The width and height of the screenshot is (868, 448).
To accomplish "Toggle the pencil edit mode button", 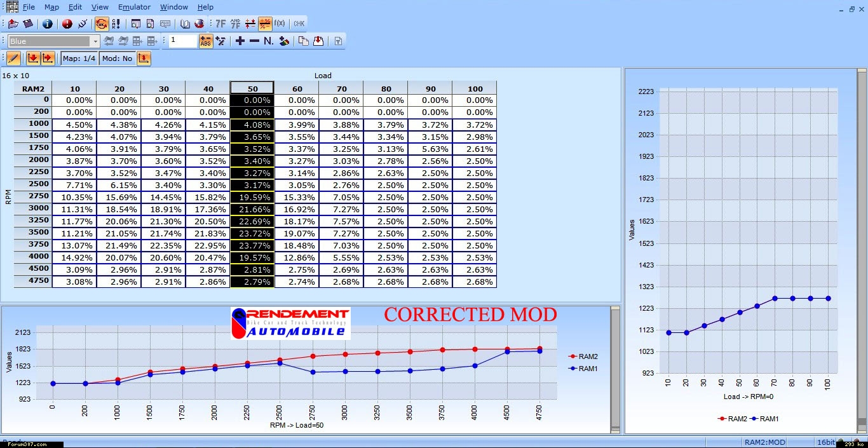I will pyautogui.click(x=13, y=58).
